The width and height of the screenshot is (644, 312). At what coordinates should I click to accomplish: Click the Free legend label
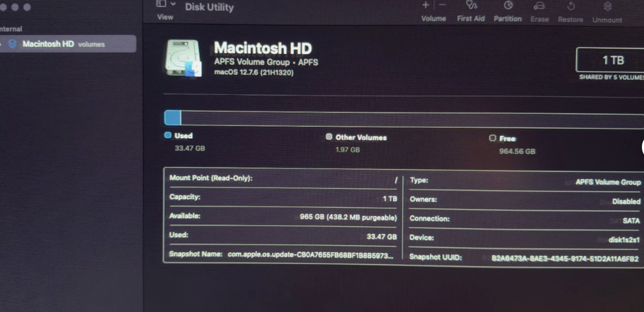[508, 139]
